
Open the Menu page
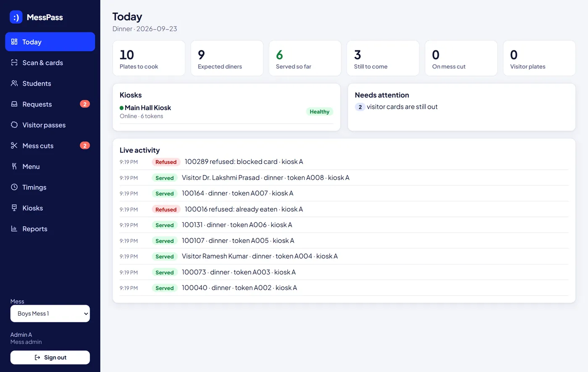click(x=50, y=166)
